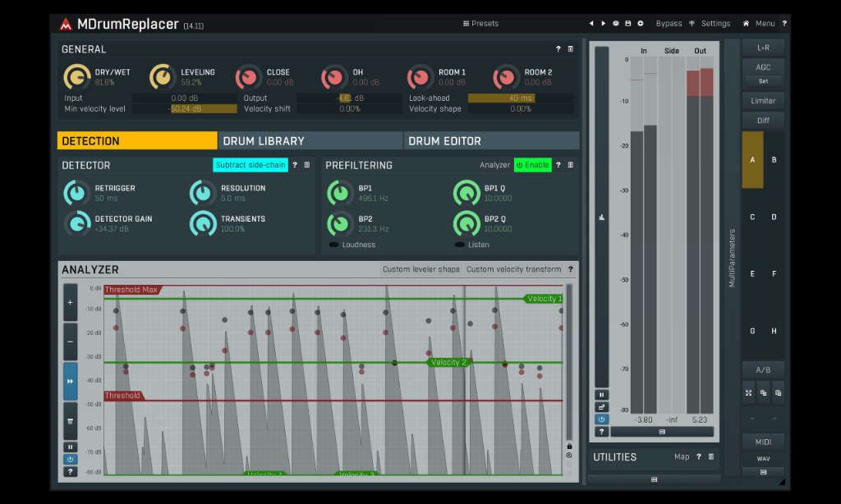
Task: Click Utilities panel preset icon
Action: click(x=711, y=457)
